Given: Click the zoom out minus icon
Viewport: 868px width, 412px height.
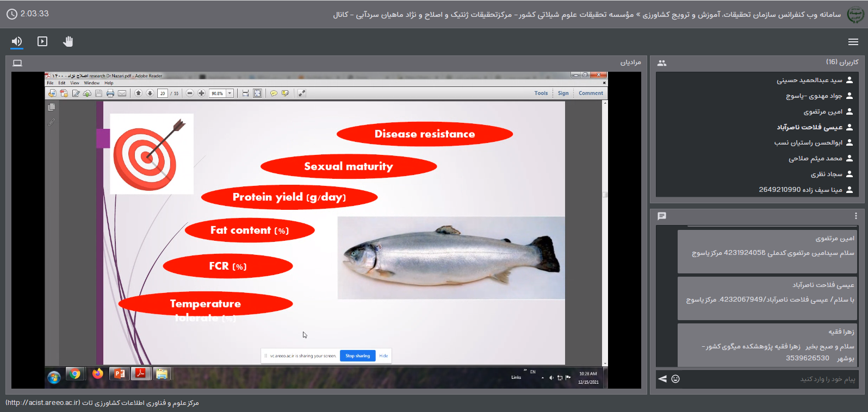Looking at the screenshot, I should click(x=190, y=93).
